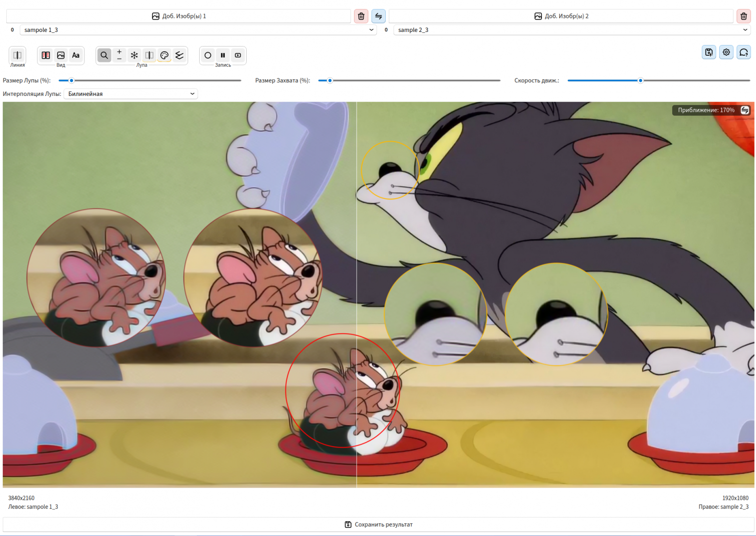Click the layers stack icon in Лупа
Image resolution: width=756 pixels, height=536 pixels.
click(179, 55)
